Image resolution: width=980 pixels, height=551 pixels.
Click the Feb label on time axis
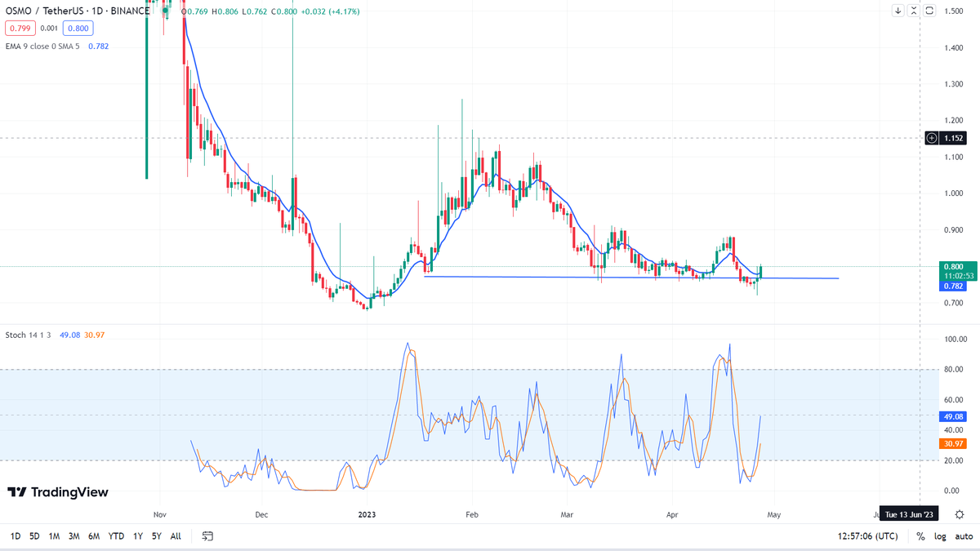(x=470, y=515)
